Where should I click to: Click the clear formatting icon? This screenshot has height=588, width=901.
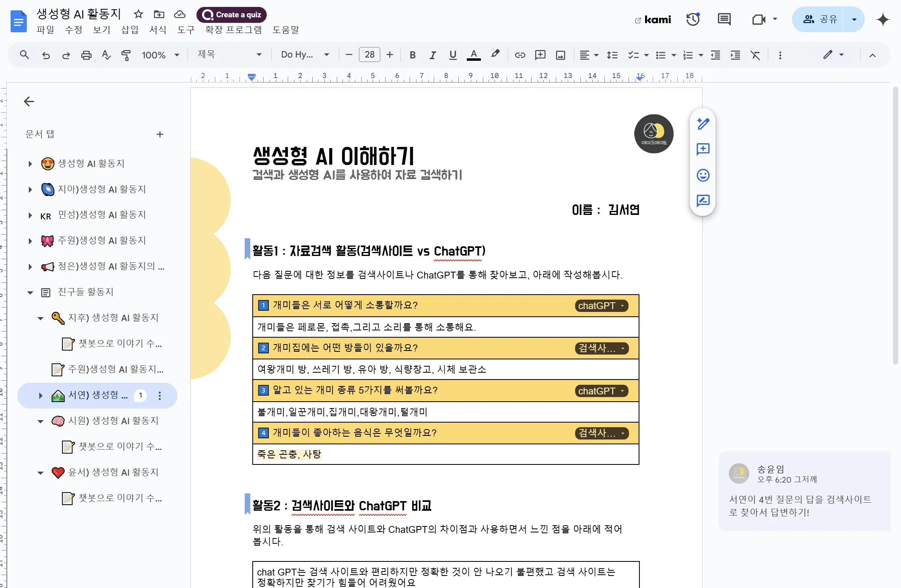pyautogui.click(x=755, y=55)
